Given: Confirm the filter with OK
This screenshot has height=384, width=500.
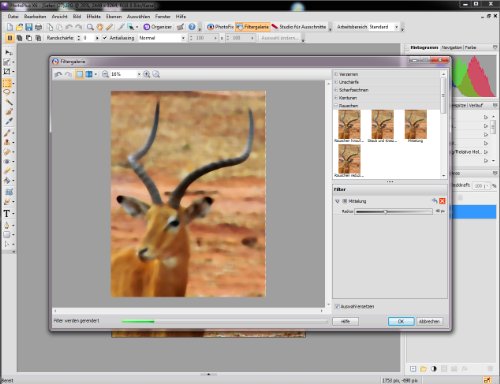Looking at the screenshot, I should [x=401, y=321].
